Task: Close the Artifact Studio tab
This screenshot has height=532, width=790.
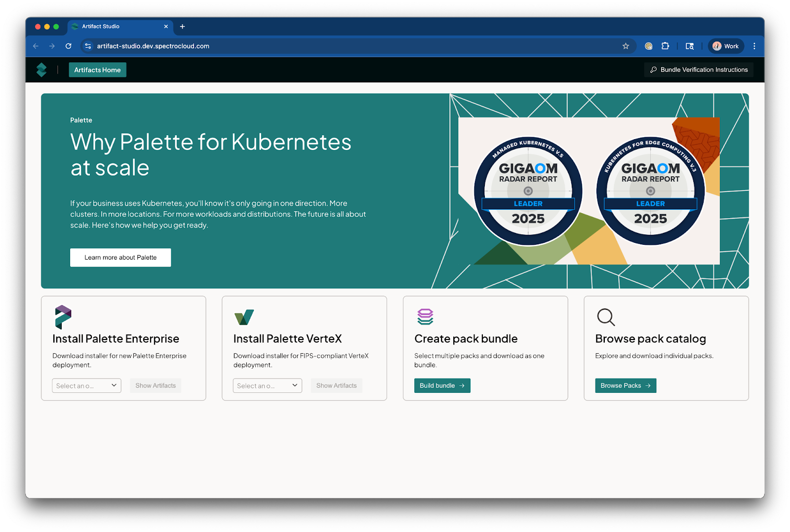Action: [166, 27]
